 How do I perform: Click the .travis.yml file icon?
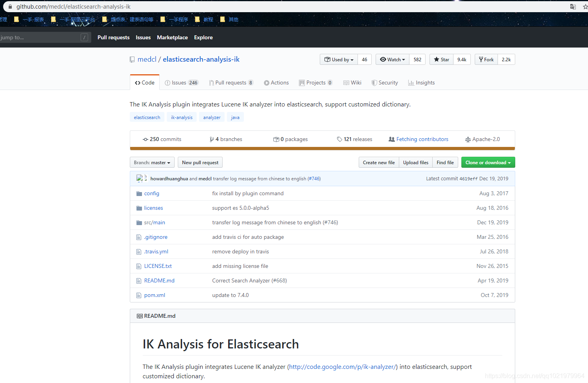(138, 252)
